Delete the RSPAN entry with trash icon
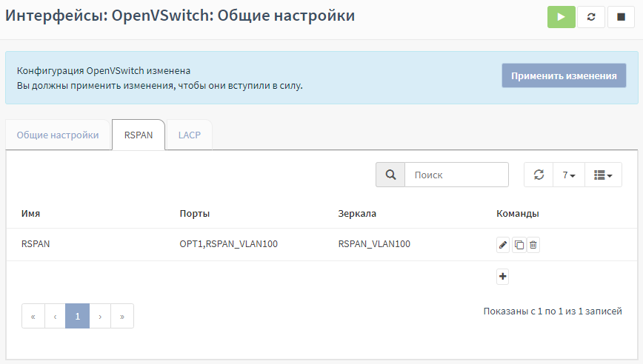This screenshot has width=643, height=364. click(x=533, y=245)
